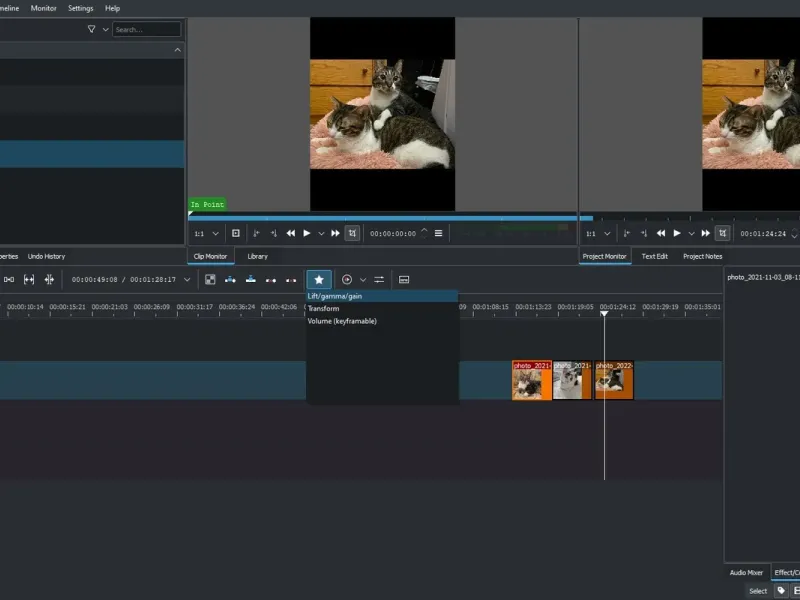Open the timeline configuration sliders icon
800x600 pixels.
(x=379, y=280)
